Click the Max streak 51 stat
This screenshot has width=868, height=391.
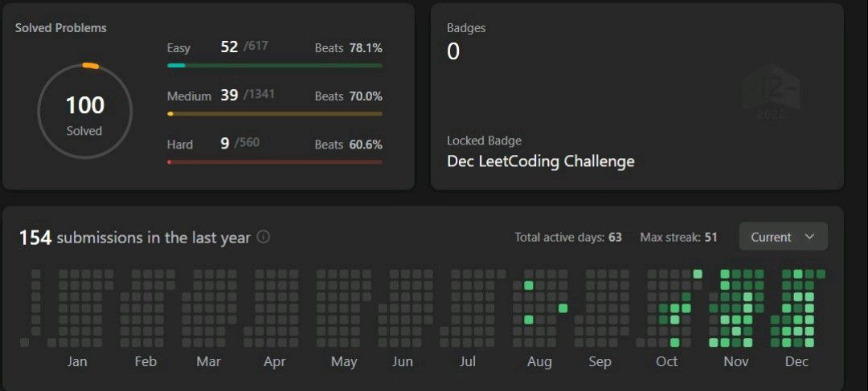678,238
